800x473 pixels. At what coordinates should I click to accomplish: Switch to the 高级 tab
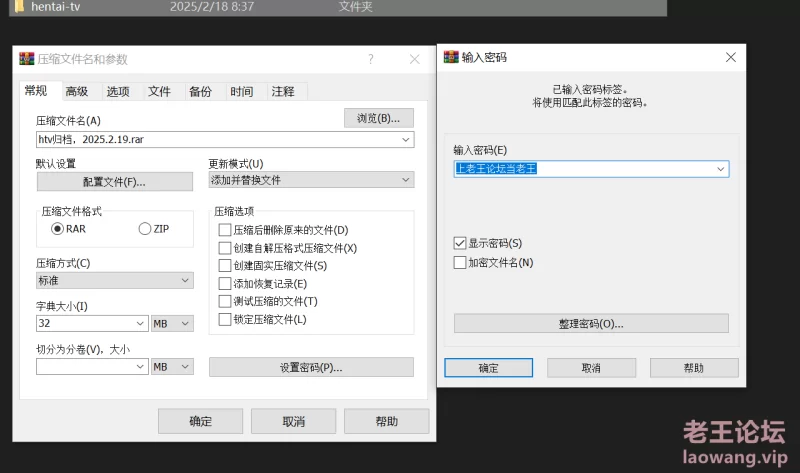coord(77,92)
